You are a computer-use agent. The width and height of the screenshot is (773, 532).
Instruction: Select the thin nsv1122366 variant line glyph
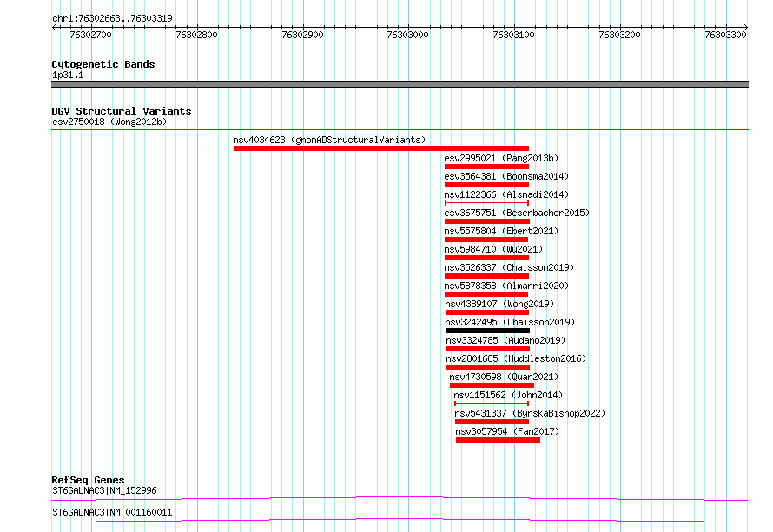486,203
